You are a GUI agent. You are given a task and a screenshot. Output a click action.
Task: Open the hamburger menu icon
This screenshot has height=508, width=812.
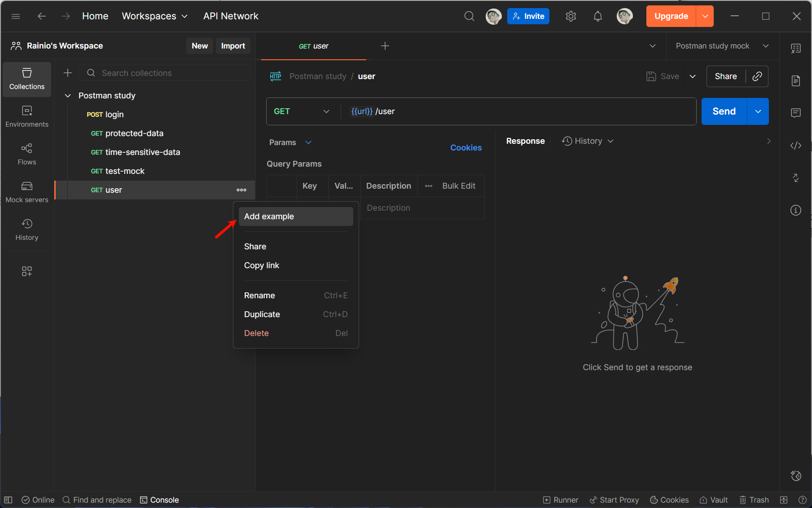click(x=16, y=16)
